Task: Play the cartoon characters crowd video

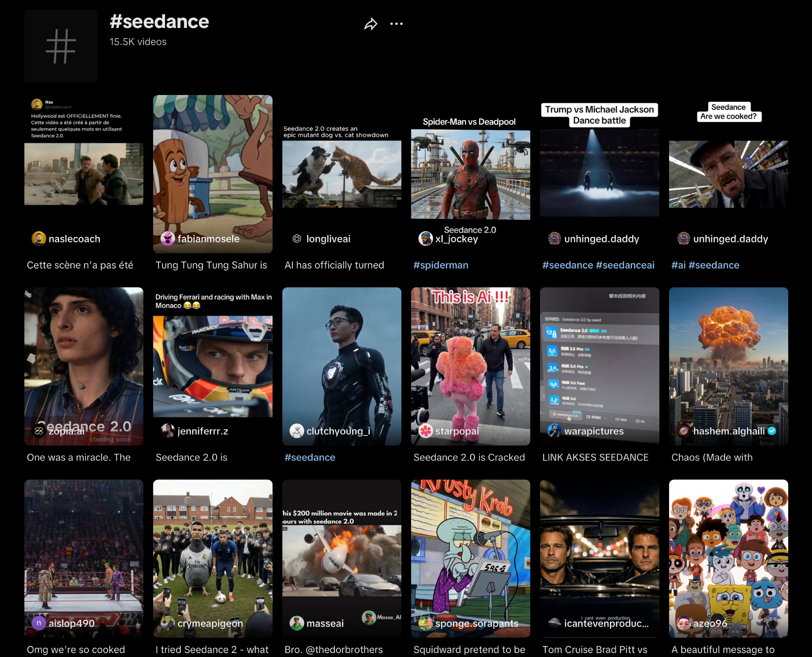Action: (729, 558)
